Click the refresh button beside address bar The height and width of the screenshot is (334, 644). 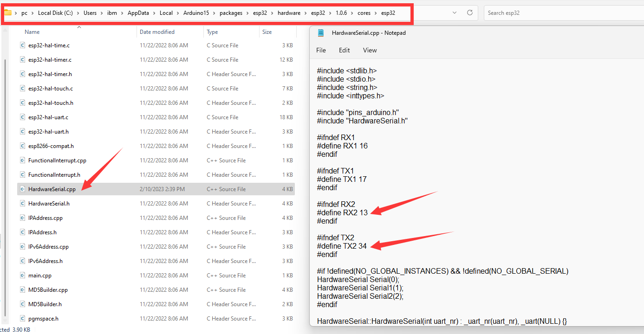(469, 13)
